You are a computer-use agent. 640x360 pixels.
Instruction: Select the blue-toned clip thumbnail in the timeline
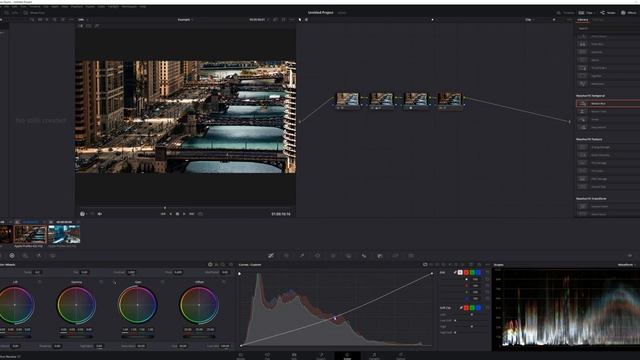pyautogui.click(x=64, y=234)
